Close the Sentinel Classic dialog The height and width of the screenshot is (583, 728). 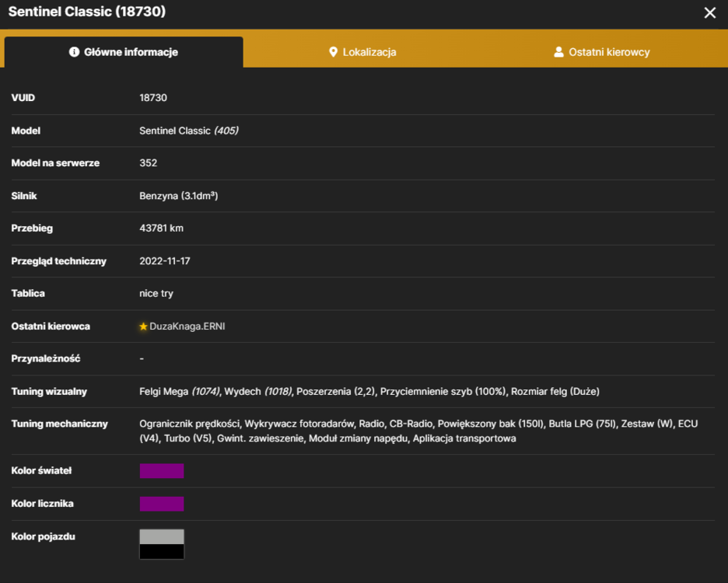click(x=709, y=12)
